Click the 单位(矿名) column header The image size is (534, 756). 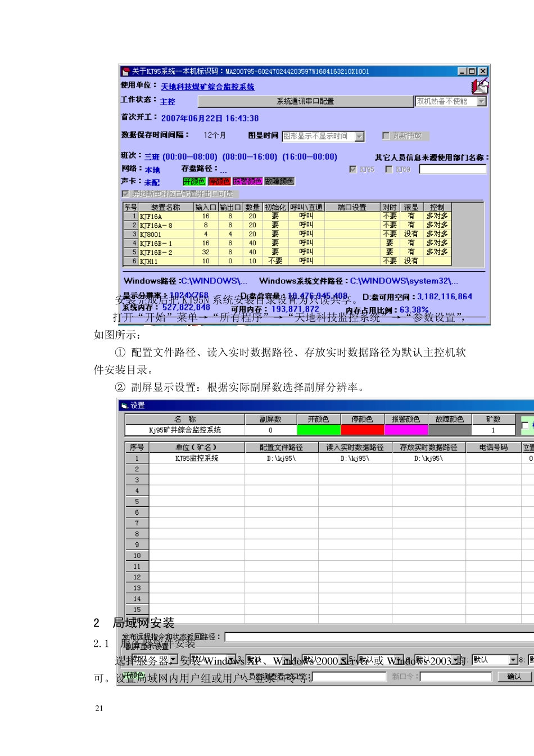[196, 447]
